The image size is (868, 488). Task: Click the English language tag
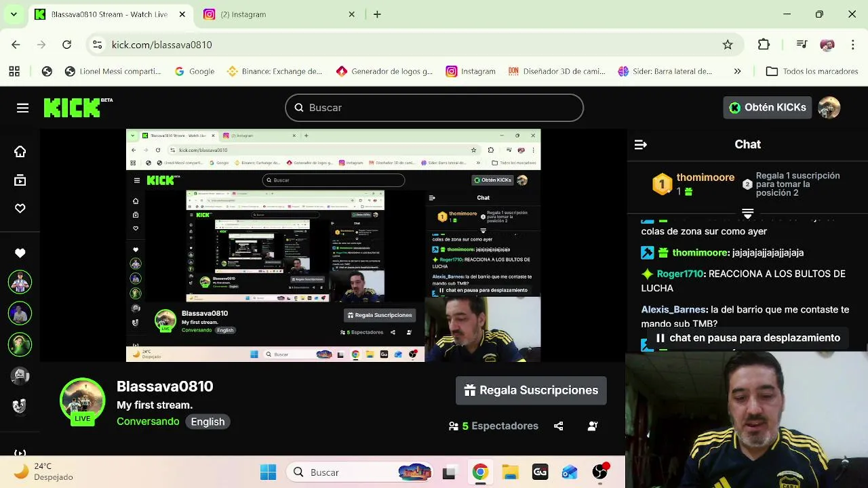(208, 422)
